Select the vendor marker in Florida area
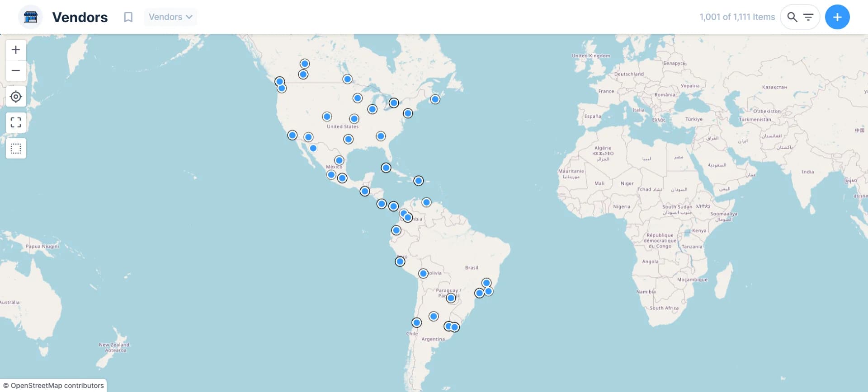Image resolution: width=868 pixels, height=392 pixels. [386, 168]
